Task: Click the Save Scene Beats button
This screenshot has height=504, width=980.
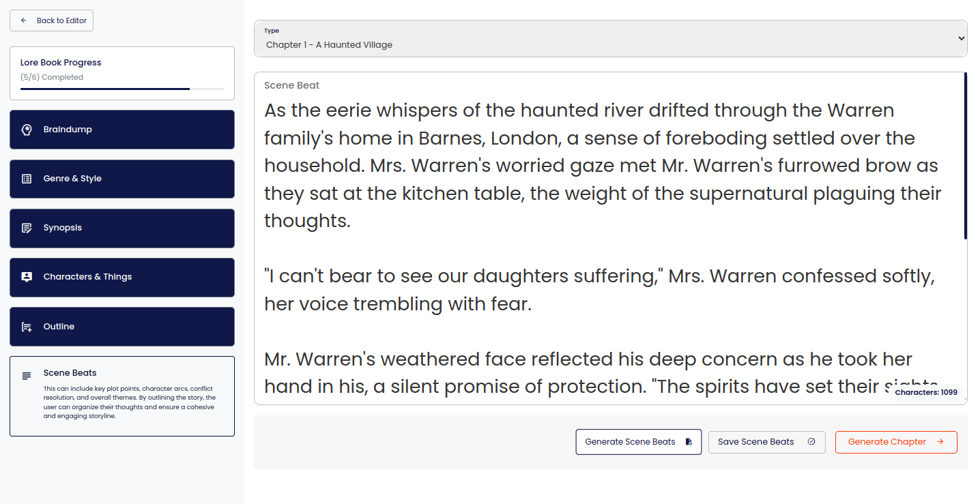Action: tap(766, 442)
